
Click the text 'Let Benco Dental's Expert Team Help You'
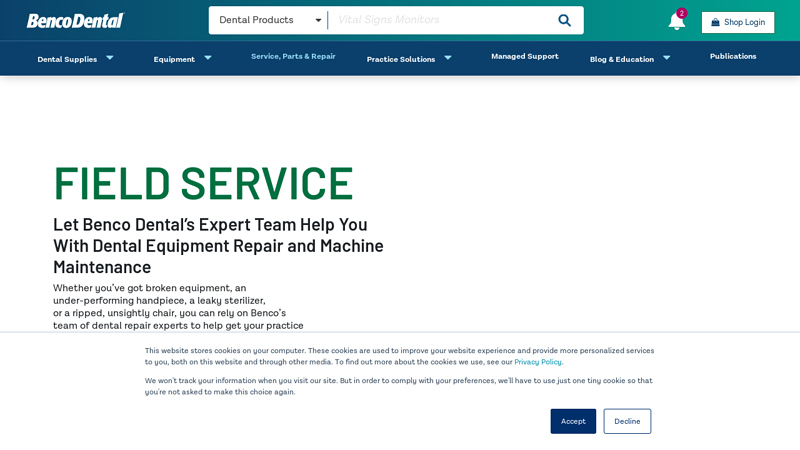coord(210,224)
